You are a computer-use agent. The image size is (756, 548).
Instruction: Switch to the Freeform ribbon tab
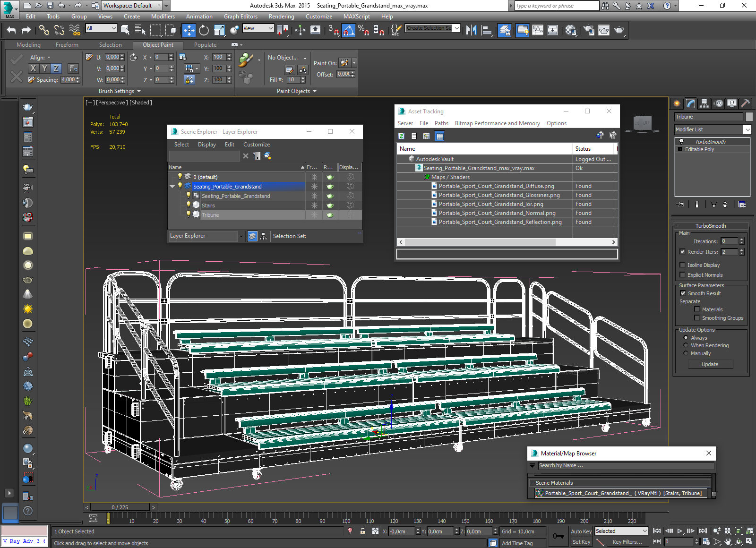[x=67, y=45]
